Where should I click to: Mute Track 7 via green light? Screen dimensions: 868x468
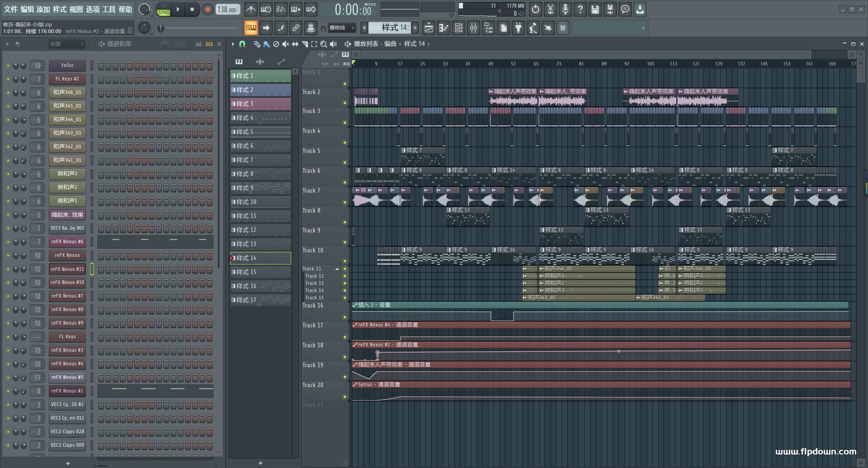(x=345, y=202)
